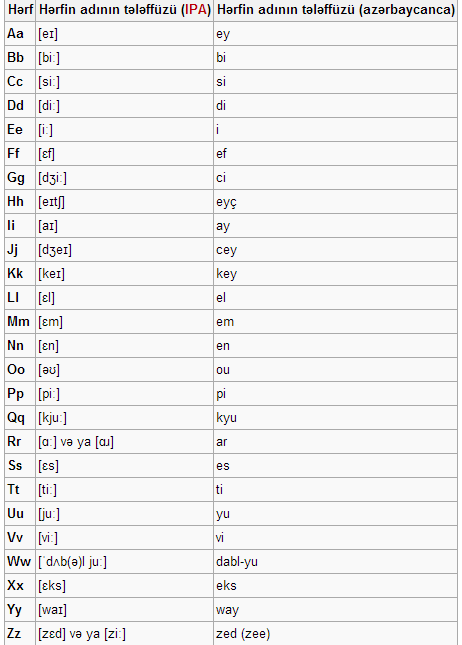Click the way pronunciation for Yy

pyautogui.click(x=336, y=610)
